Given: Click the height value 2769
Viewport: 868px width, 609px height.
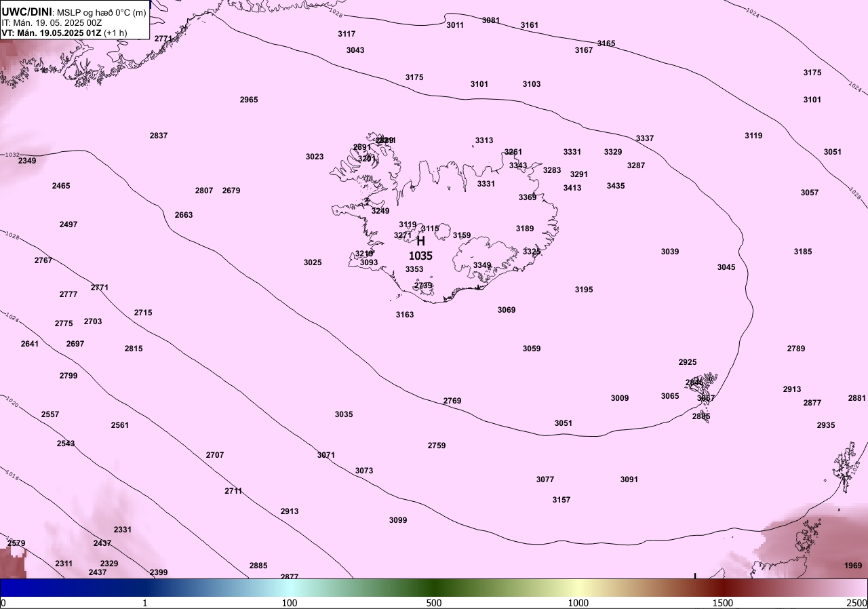Looking at the screenshot, I should 452,401.
